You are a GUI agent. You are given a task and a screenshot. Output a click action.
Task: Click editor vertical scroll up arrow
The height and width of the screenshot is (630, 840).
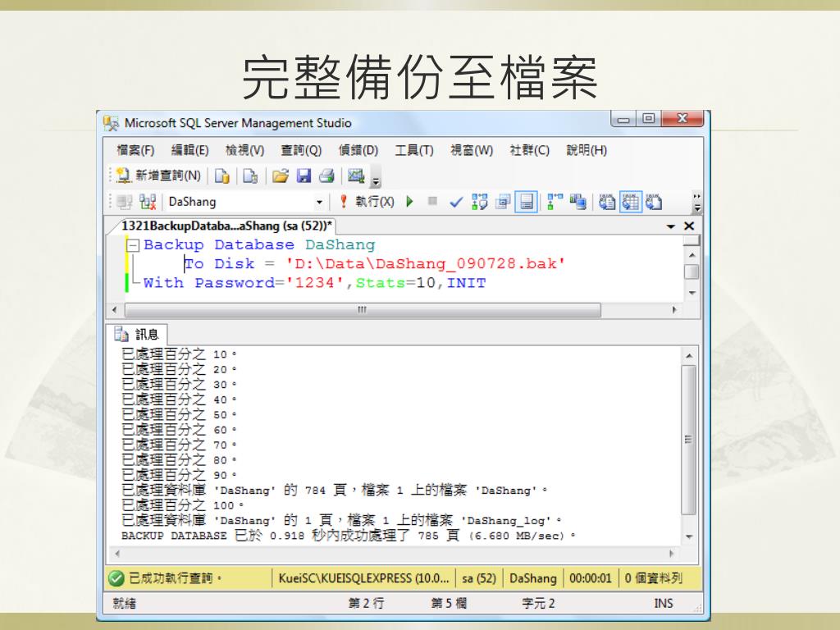[x=692, y=255]
